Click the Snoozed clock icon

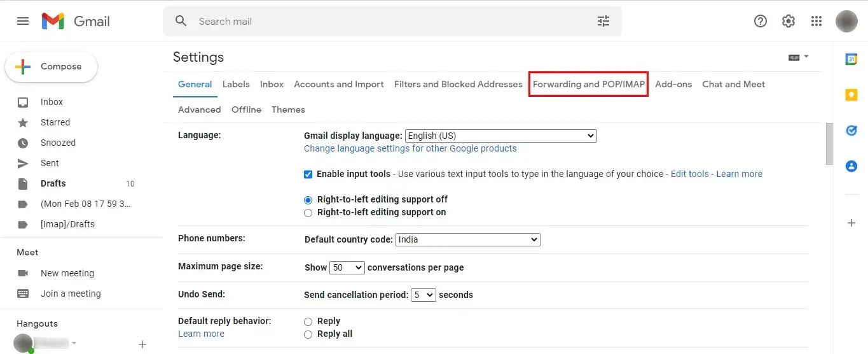tap(23, 143)
